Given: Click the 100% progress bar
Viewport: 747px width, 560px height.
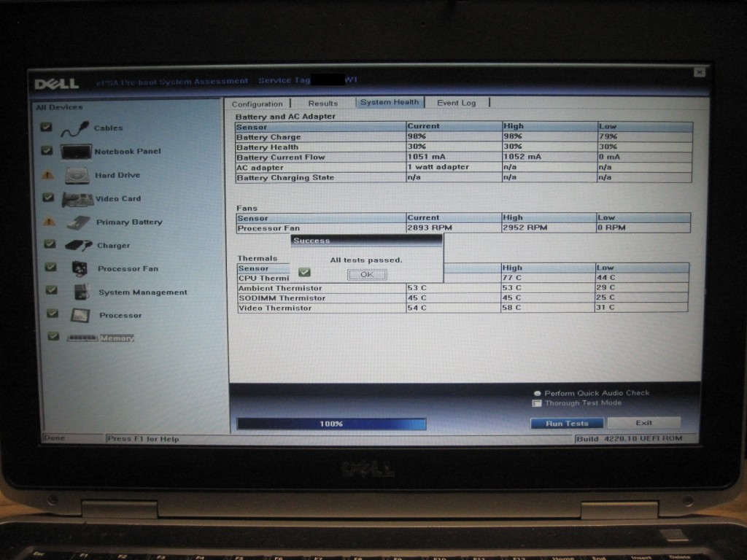Looking at the screenshot, I should pos(332,424).
